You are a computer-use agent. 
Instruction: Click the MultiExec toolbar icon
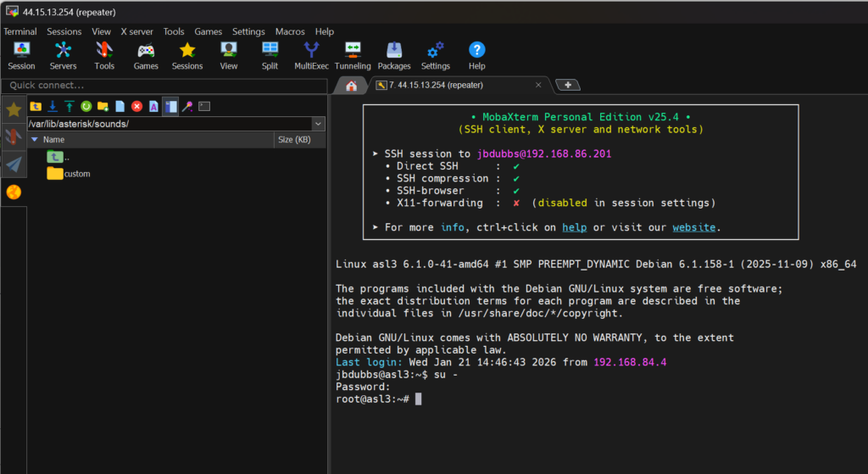310,55
